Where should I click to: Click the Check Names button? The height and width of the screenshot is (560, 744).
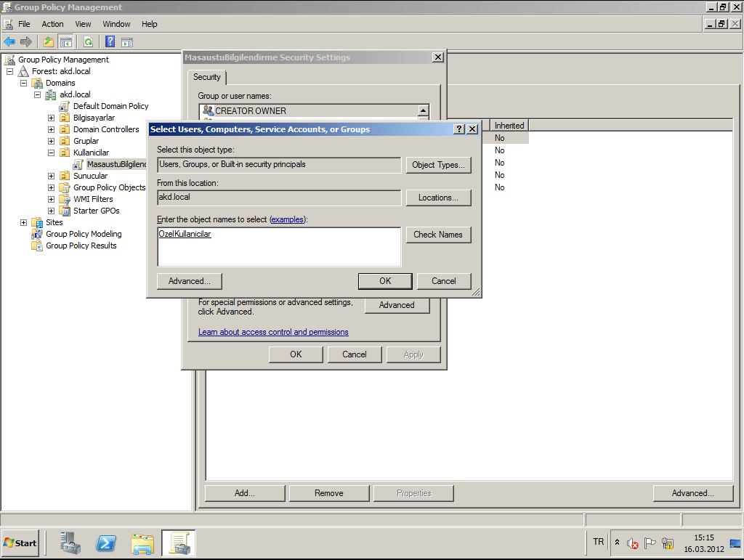[438, 235]
